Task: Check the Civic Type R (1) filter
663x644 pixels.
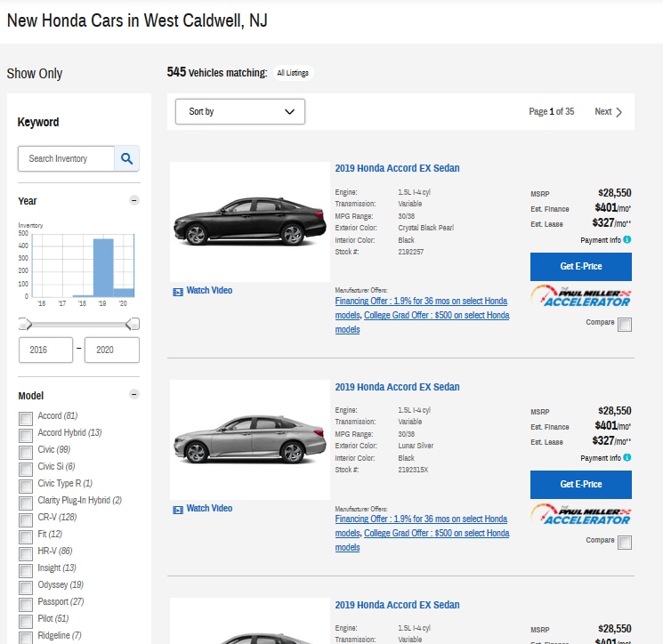Action: 26,487
